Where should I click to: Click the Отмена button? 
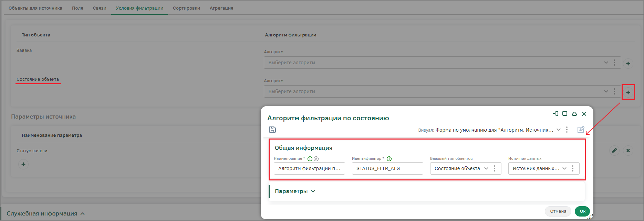click(x=558, y=211)
